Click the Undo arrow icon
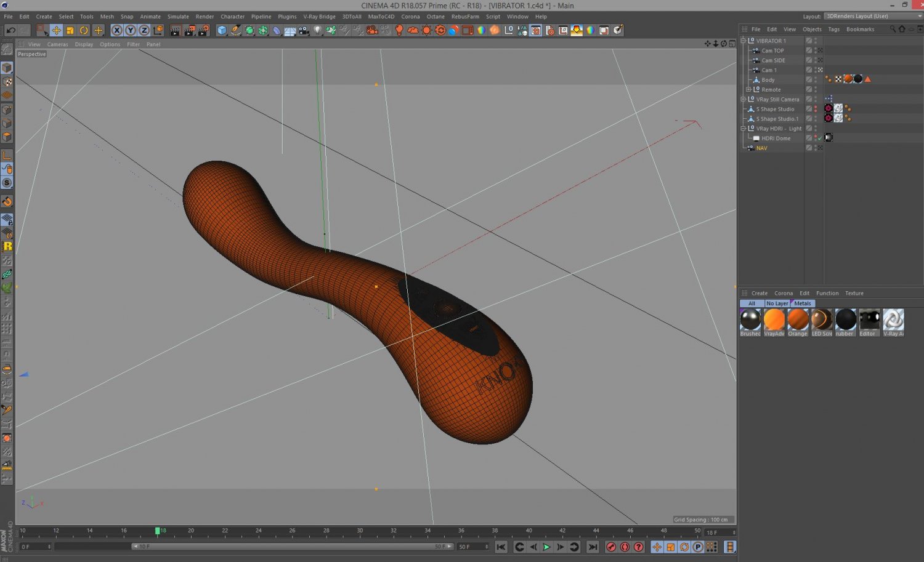 pos(10,30)
